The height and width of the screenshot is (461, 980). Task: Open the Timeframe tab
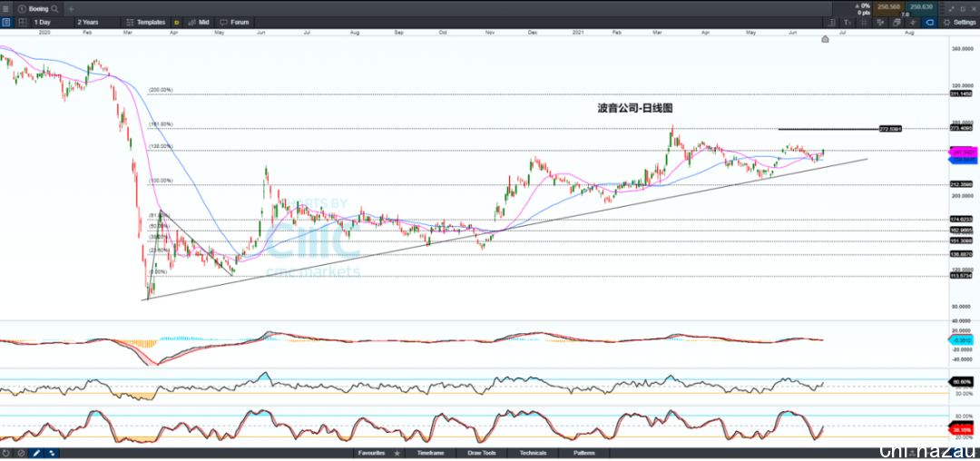[x=431, y=453]
